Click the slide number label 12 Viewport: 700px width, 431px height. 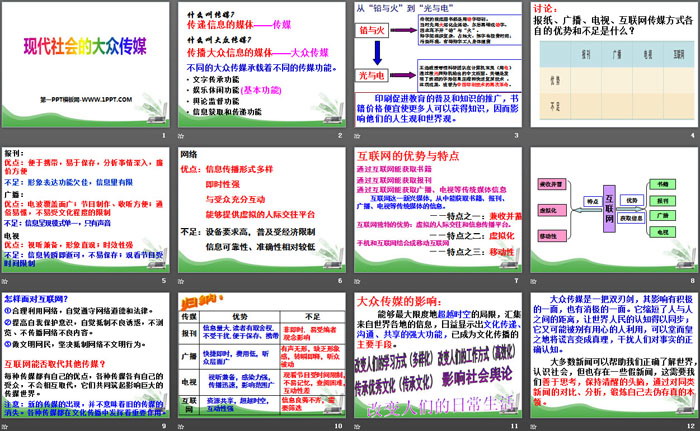click(691, 426)
